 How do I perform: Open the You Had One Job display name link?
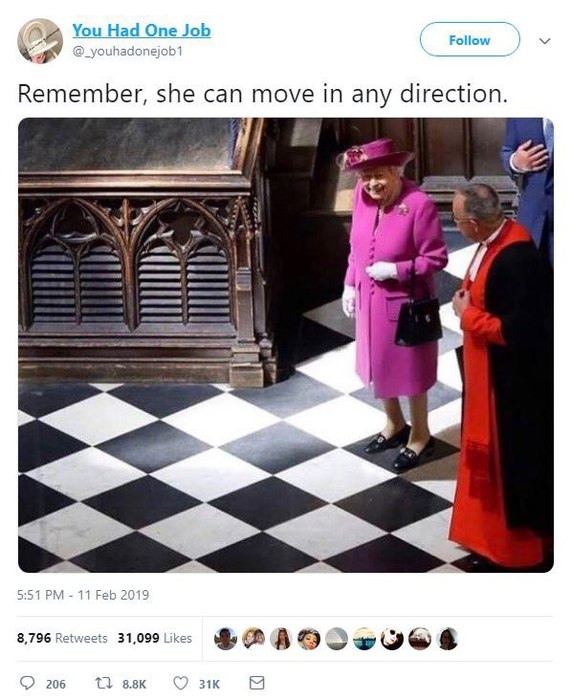pyautogui.click(x=142, y=30)
